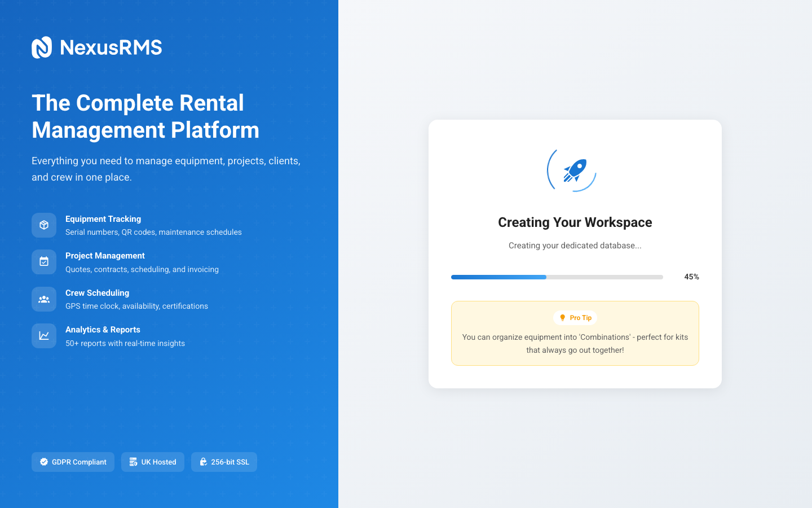Viewport: 812px width, 508px height.
Task: Click the GDPR Compliant badge text
Action: (79, 462)
